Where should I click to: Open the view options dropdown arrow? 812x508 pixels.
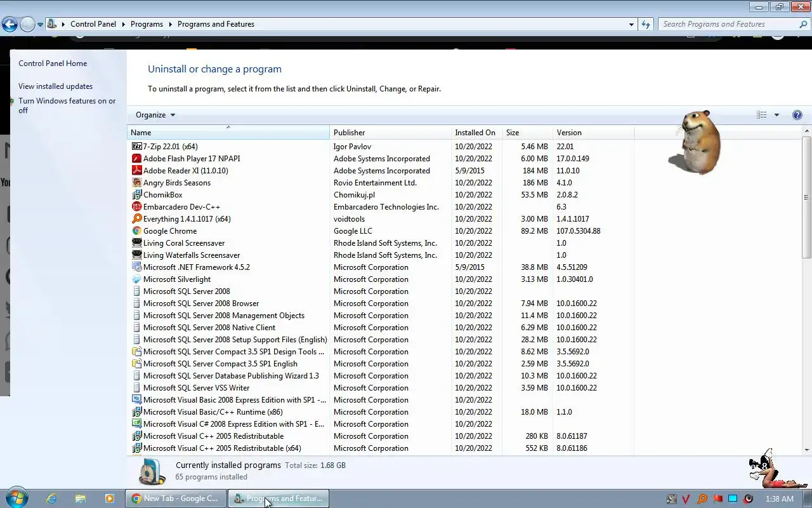pyautogui.click(x=776, y=115)
